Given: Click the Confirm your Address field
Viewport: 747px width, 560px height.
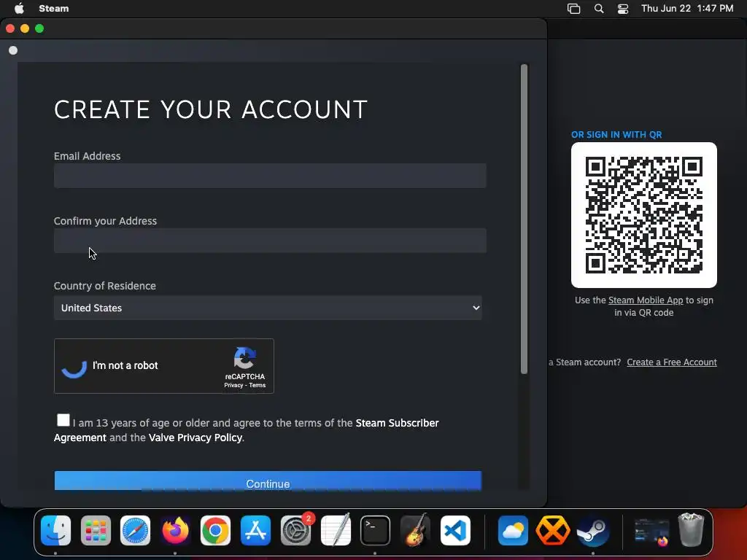Looking at the screenshot, I should [270, 241].
